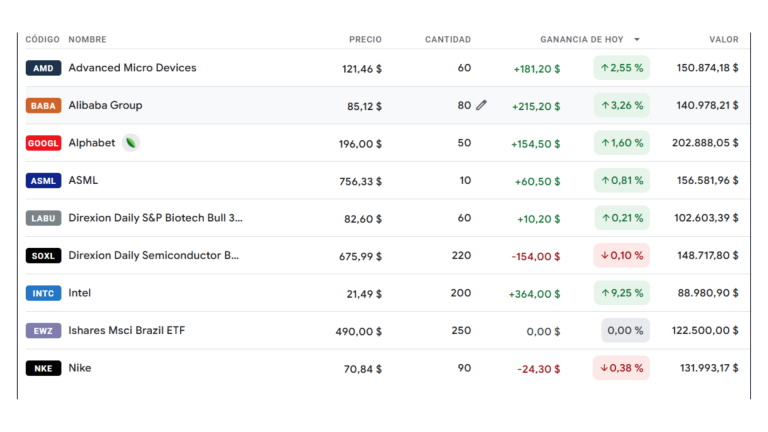Click the AMD ticker badge
This screenshot has width=768, height=432.
click(43, 68)
